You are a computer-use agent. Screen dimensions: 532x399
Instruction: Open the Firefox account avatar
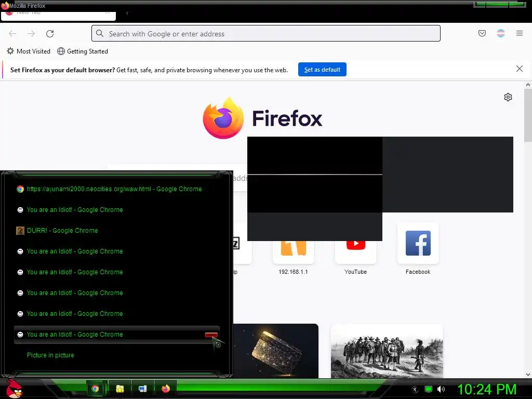500,33
